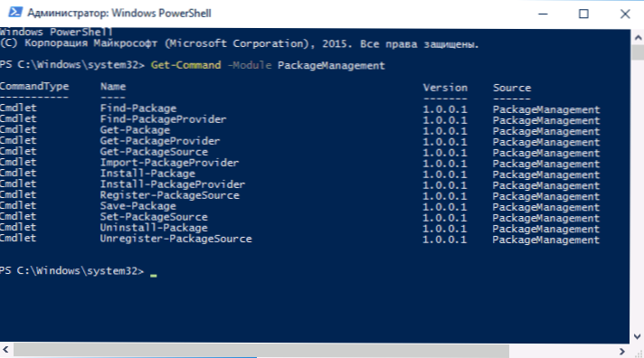The width and height of the screenshot is (644, 358).
Task: Click the Version column header
Action: click(445, 88)
